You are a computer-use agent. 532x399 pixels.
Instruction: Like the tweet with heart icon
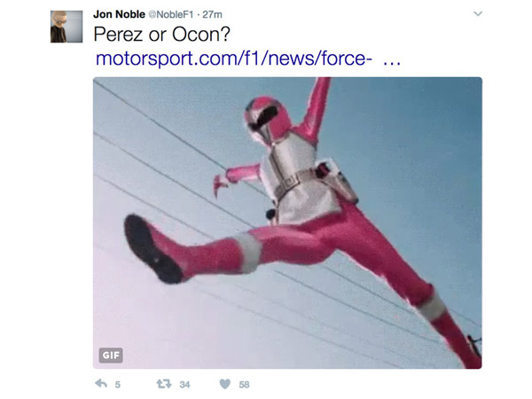(225, 384)
